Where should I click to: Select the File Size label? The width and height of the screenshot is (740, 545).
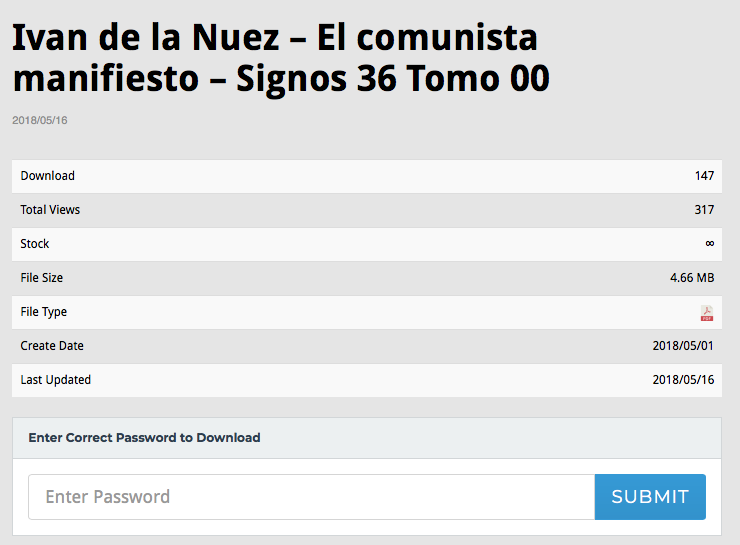click(42, 278)
